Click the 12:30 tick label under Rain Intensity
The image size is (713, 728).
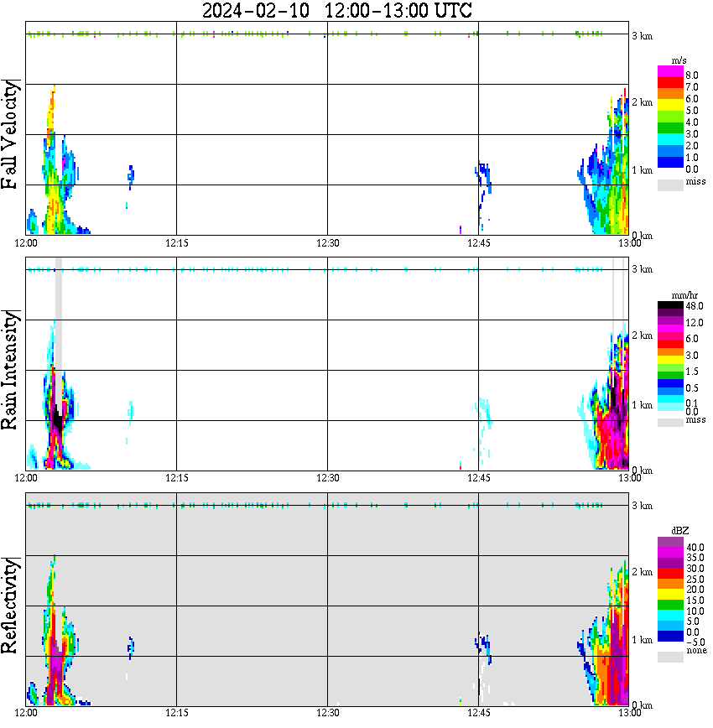(x=328, y=478)
